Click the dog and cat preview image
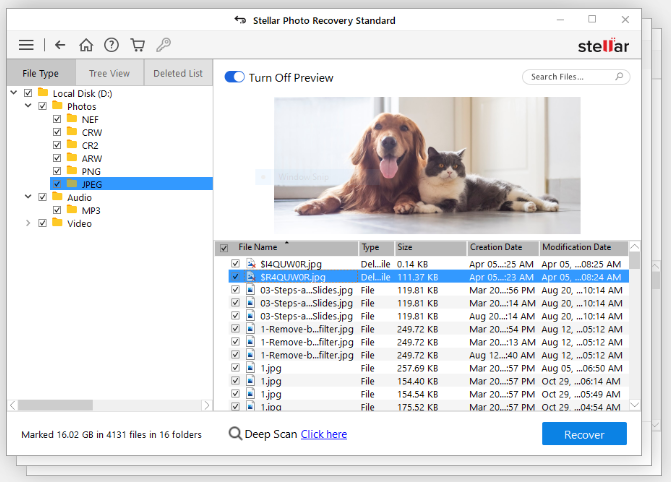The height and width of the screenshot is (482, 671). [427, 165]
